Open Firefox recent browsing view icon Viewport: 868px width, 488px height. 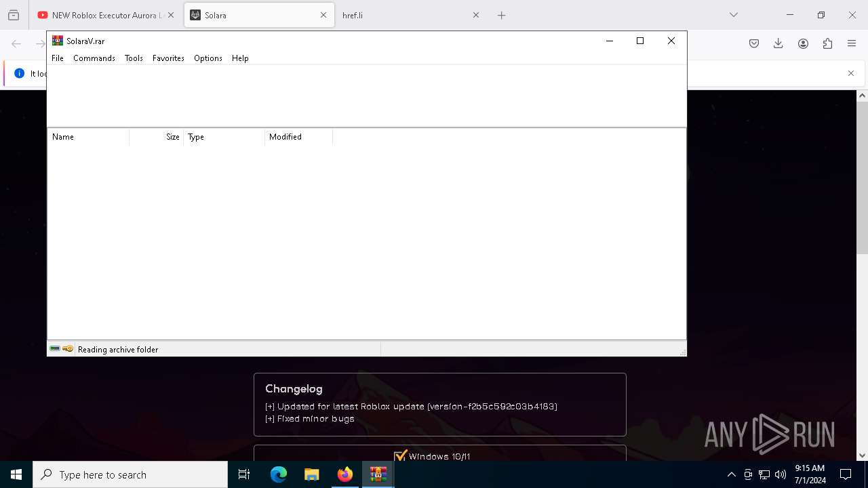14,15
